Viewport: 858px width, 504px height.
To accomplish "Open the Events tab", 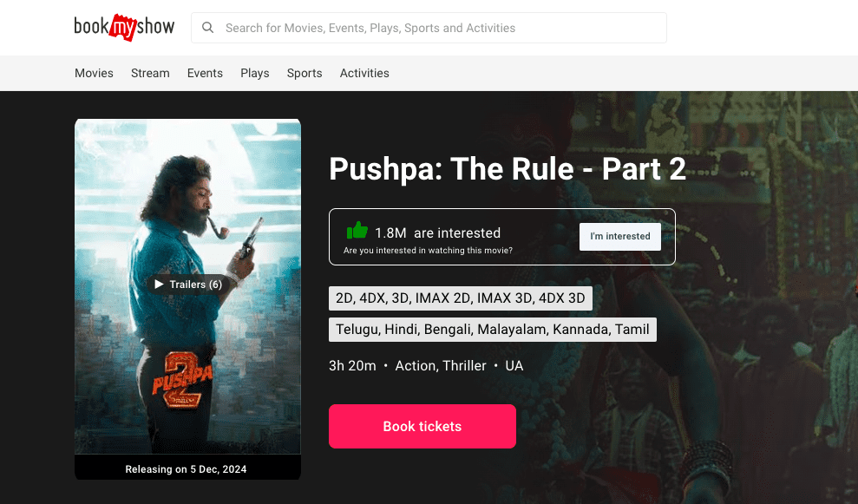I will 205,74.
